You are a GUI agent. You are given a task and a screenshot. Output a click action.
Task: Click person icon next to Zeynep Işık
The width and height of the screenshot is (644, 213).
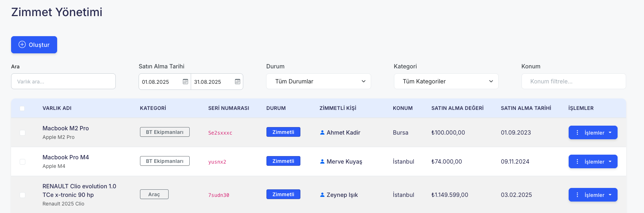pos(322,195)
